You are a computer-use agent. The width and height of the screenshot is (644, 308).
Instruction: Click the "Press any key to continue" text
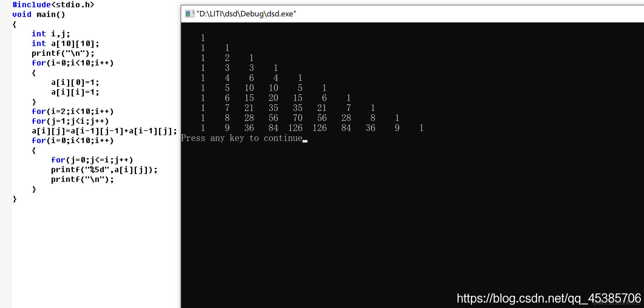point(242,138)
